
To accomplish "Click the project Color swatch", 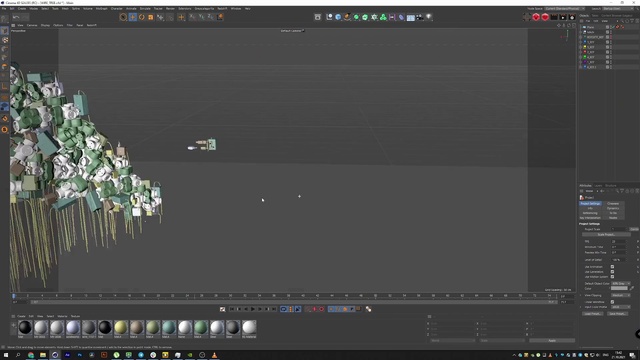I will point(619,288).
